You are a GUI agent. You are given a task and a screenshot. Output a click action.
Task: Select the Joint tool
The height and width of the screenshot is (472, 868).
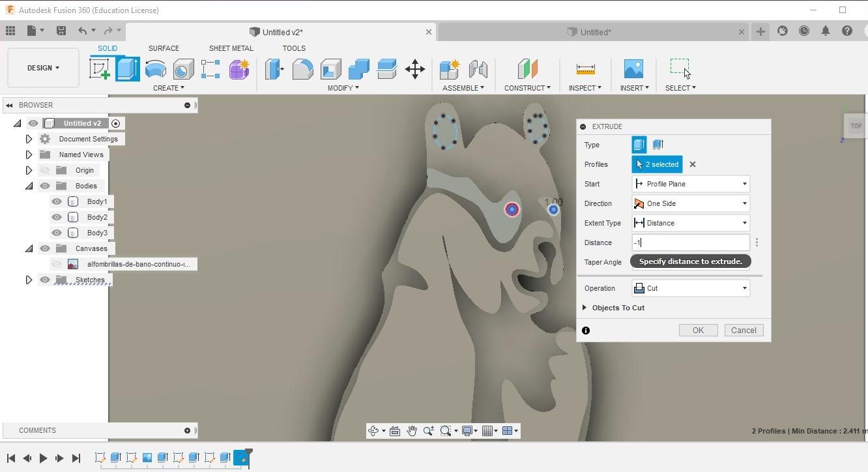pyautogui.click(x=478, y=68)
